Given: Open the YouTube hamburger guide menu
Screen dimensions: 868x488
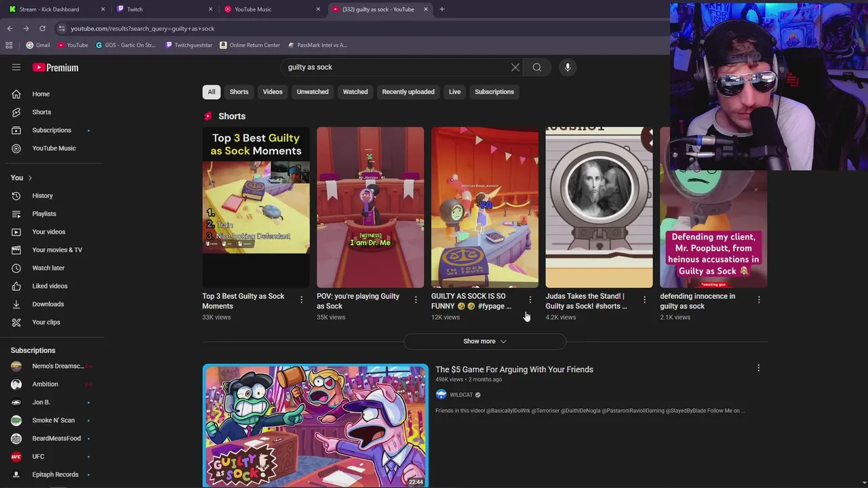Looking at the screenshot, I should pos(16,67).
